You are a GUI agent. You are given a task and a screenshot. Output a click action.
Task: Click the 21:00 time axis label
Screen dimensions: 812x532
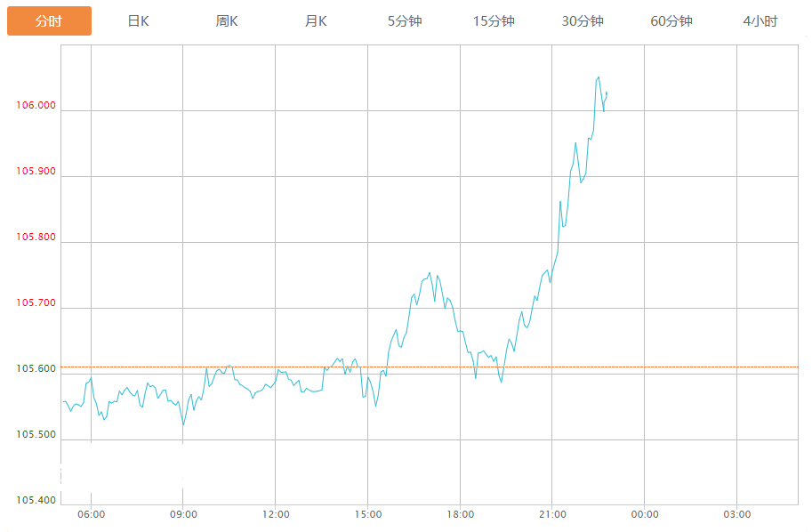tap(552, 515)
